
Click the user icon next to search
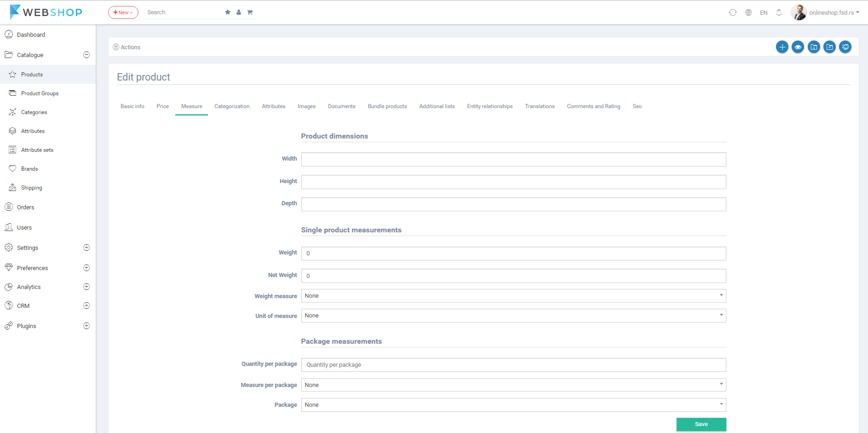[x=239, y=12]
